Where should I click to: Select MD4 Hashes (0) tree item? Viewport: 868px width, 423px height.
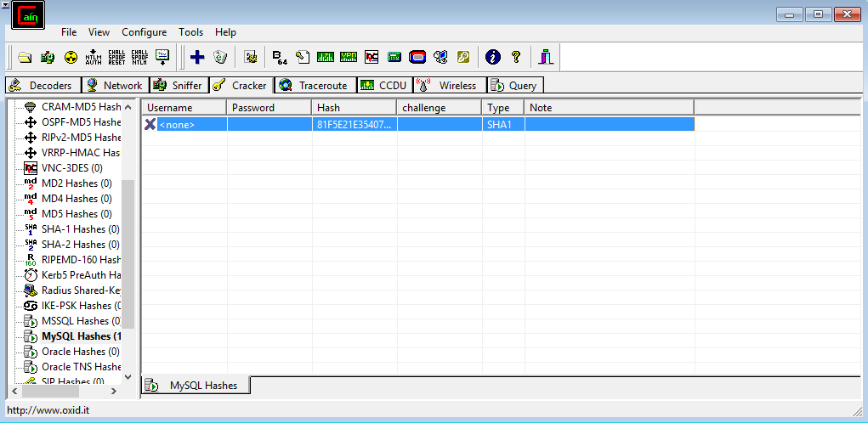click(77, 199)
